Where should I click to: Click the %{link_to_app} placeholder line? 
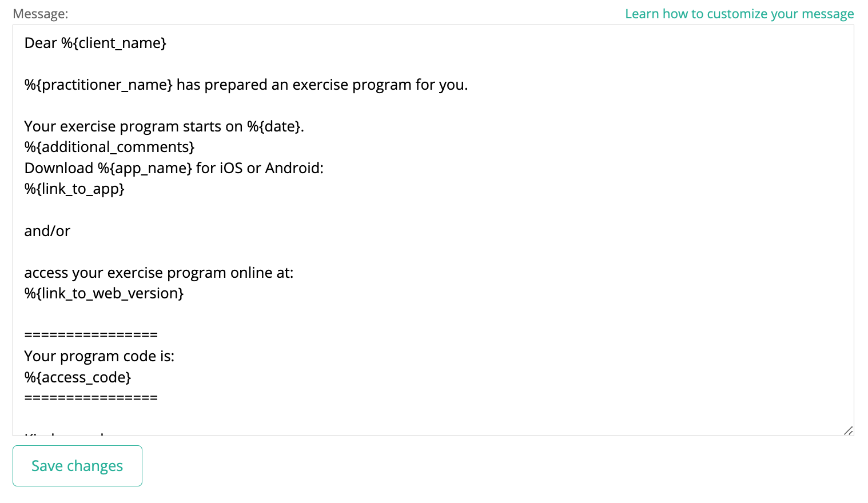(x=74, y=189)
